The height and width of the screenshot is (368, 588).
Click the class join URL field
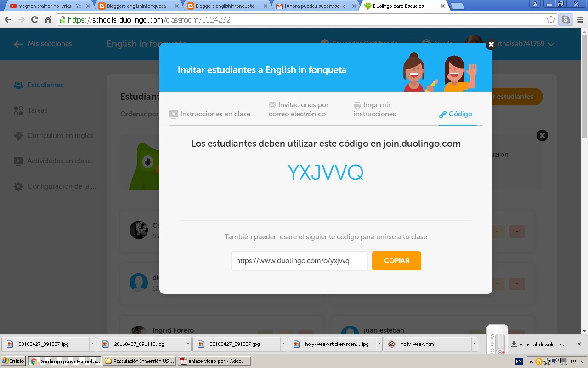click(300, 261)
